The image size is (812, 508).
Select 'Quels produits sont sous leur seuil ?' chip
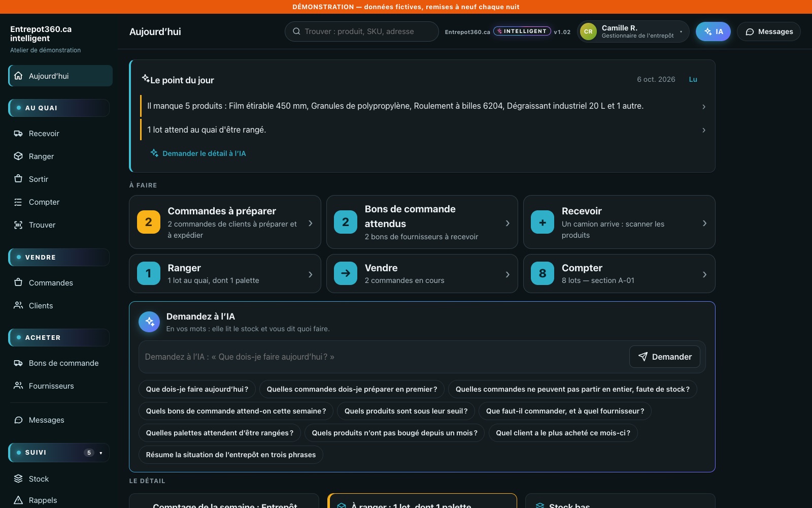click(406, 411)
